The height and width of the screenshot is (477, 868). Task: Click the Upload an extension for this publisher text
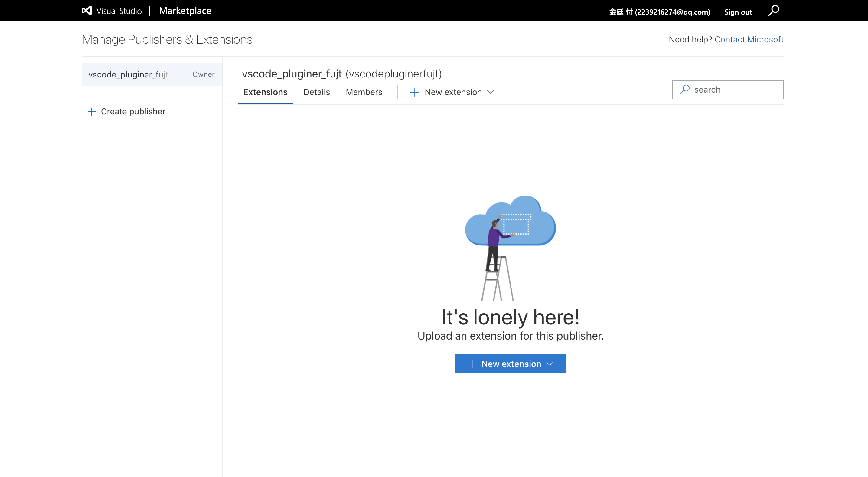511,336
